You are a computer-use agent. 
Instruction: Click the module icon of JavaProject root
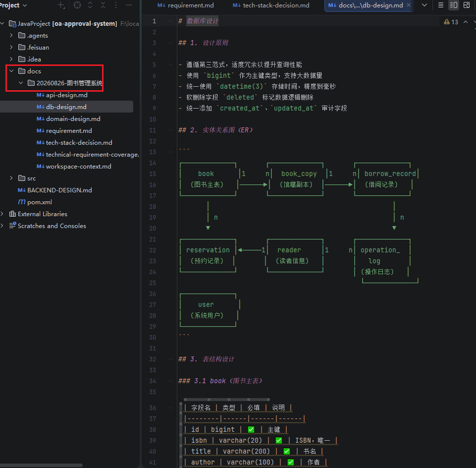(12, 24)
